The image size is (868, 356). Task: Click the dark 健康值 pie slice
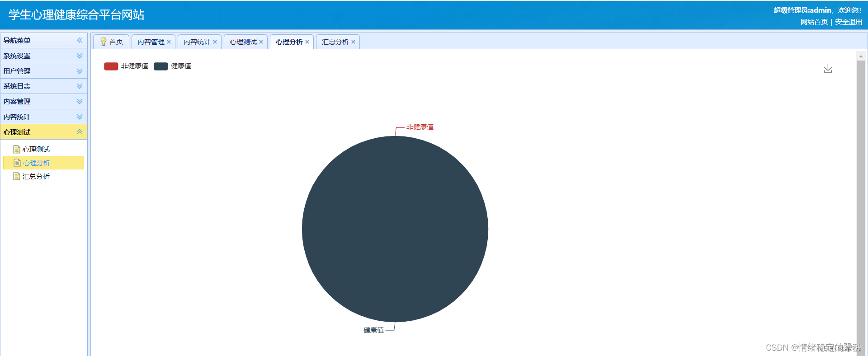[x=395, y=229]
